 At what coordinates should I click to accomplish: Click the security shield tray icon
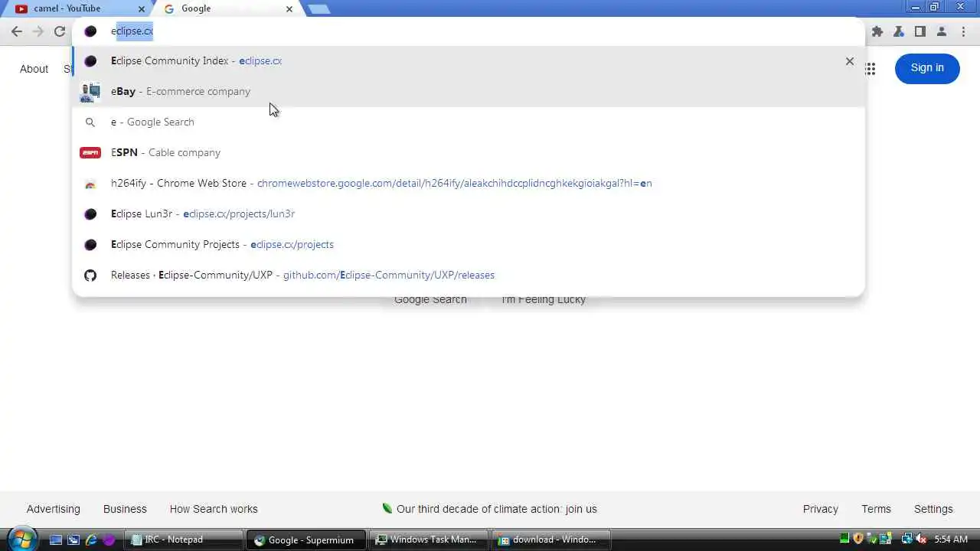click(858, 540)
